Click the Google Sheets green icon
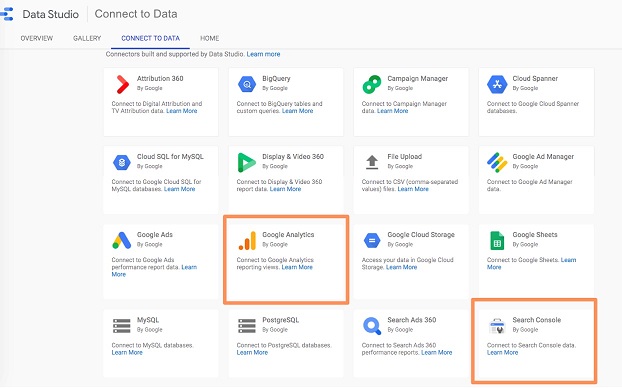 497,240
